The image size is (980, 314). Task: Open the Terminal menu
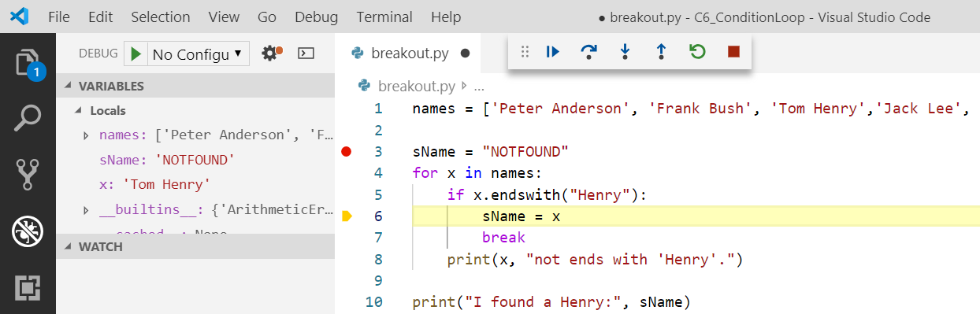click(384, 17)
